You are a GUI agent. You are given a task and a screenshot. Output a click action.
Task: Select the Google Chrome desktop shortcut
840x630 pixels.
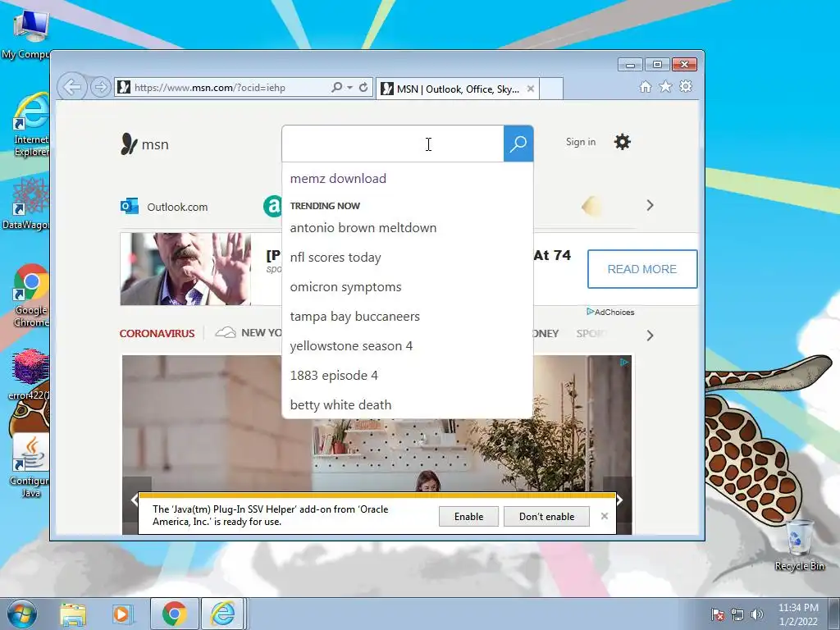(x=30, y=295)
